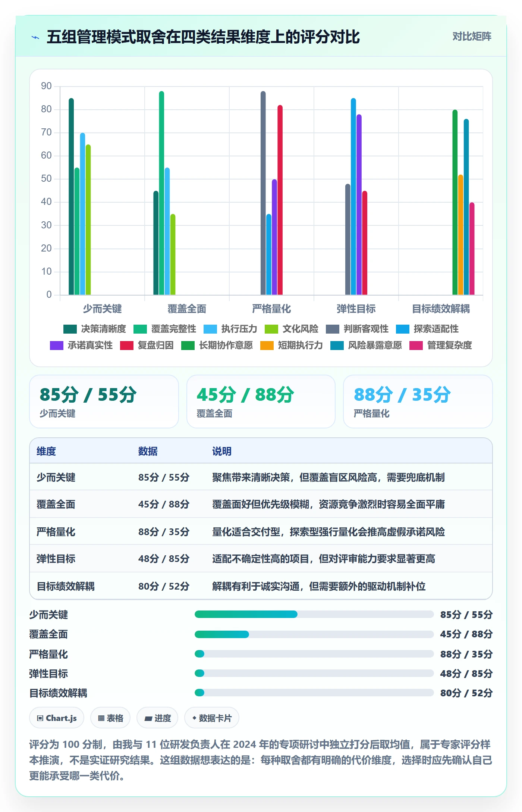Image resolution: width=522 pixels, height=812 pixels.
Task: Click the 目标绩效解耦 table row name
Action: point(66,586)
